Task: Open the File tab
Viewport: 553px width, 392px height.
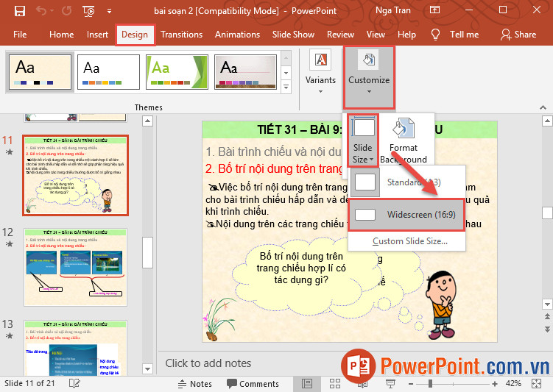Action: tap(20, 35)
